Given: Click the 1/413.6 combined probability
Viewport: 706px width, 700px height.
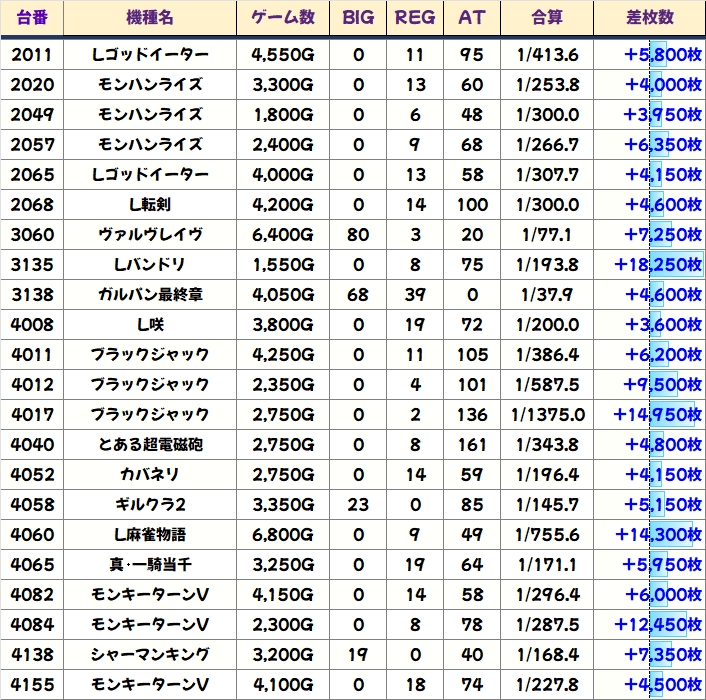Looking at the screenshot, I should point(547,55).
